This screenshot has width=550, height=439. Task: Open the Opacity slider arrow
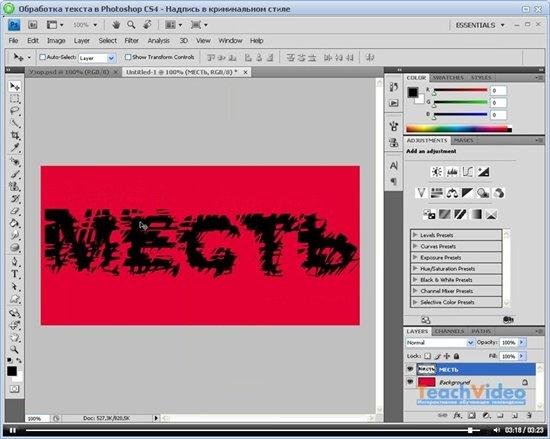522,343
